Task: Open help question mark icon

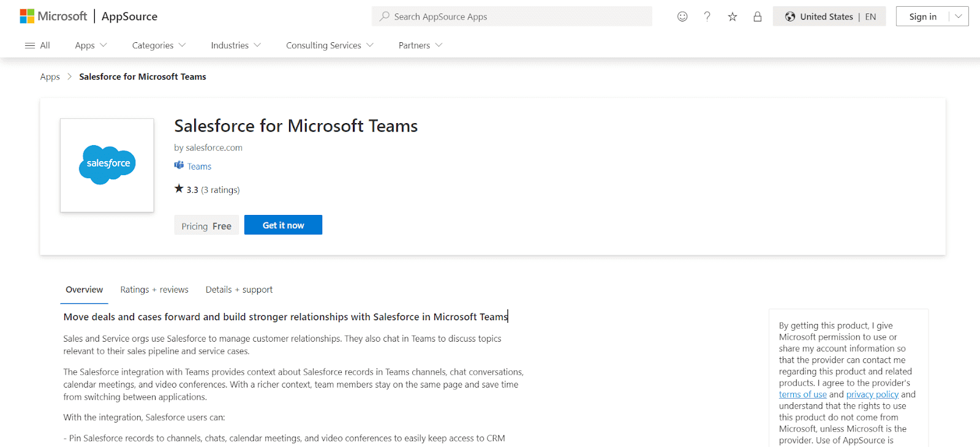Action: point(707,17)
